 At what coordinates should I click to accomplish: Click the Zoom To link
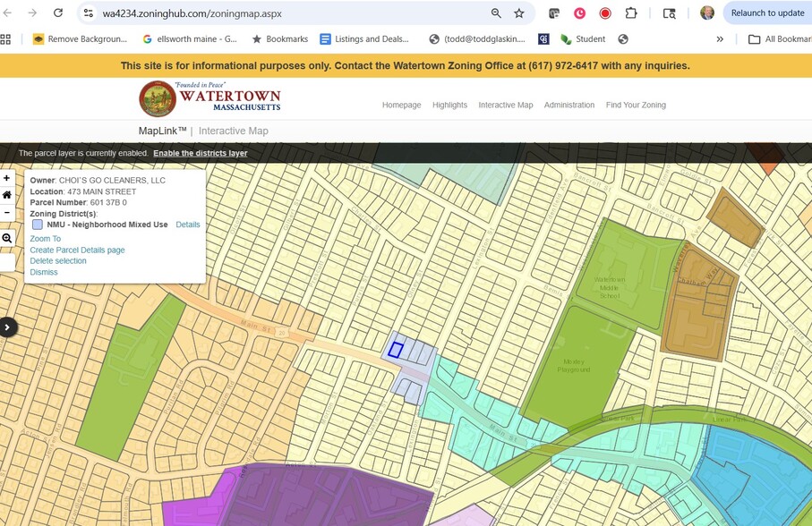(x=46, y=239)
